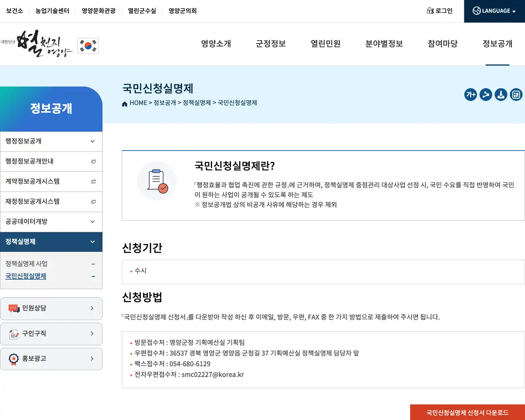
Task: Click the 신청기간 heading
Action: (142, 248)
